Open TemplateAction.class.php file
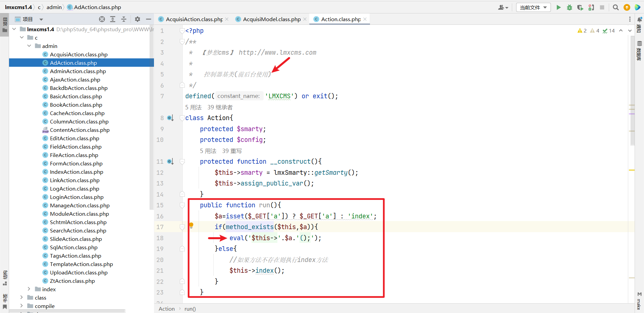 pyautogui.click(x=82, y=264)
